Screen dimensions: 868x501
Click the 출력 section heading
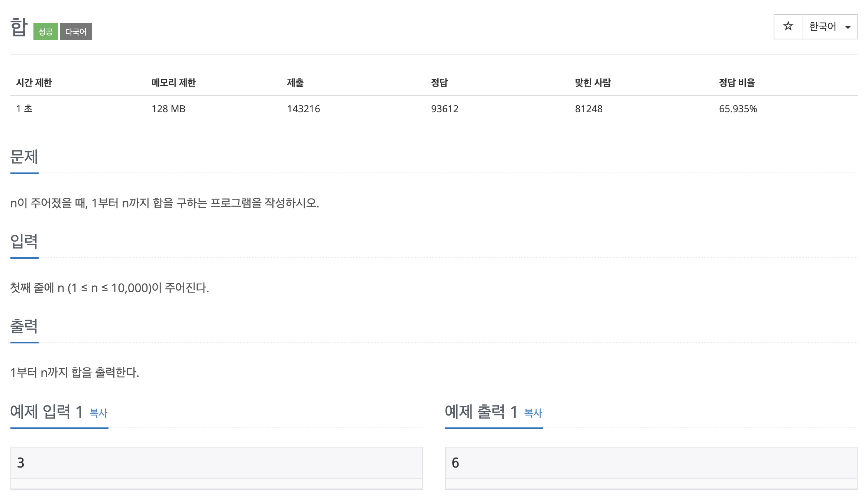pyautogui.click(x=24, y=326)
